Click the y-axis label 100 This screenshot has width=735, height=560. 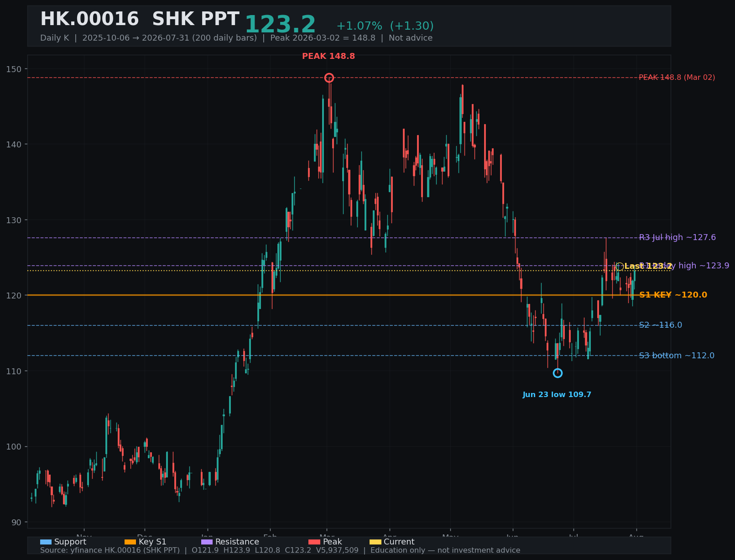[14, 447]
